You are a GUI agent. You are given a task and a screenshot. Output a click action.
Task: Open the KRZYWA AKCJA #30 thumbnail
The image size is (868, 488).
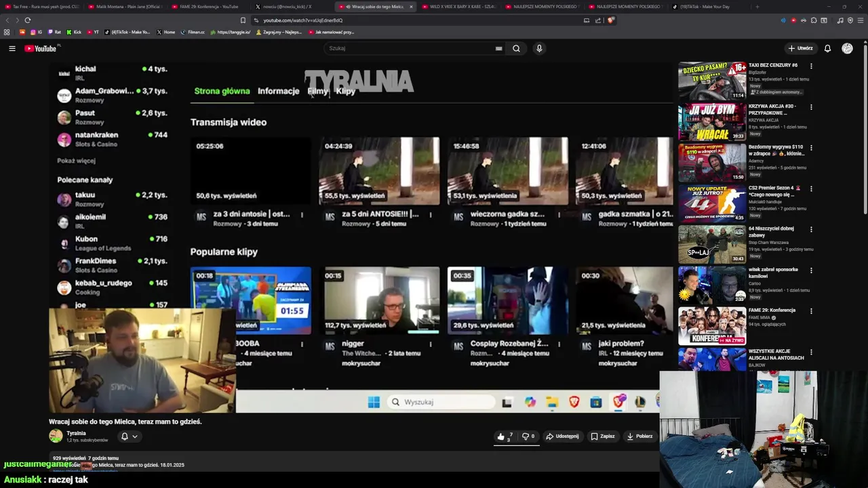(x=712, y=122)
